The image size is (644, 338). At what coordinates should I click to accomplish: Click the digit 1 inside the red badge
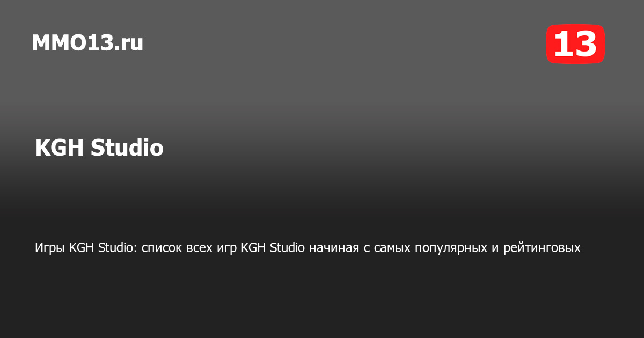tap(563, 43)
